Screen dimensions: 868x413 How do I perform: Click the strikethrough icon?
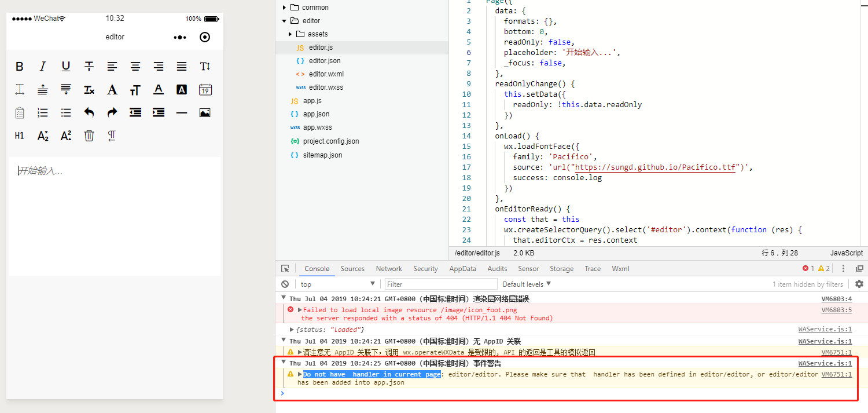pyautogui.click(x=89, y=67)
